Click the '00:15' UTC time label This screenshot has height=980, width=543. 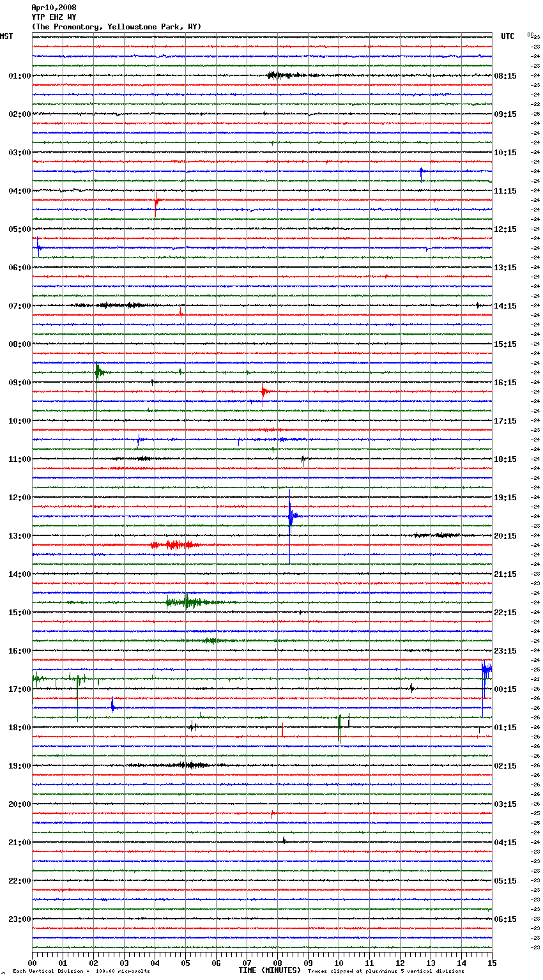coord(505,689)
